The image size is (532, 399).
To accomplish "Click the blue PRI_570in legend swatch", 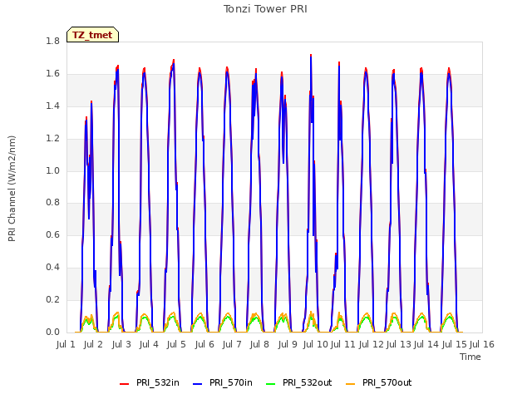I will click(x=198, y=384).
